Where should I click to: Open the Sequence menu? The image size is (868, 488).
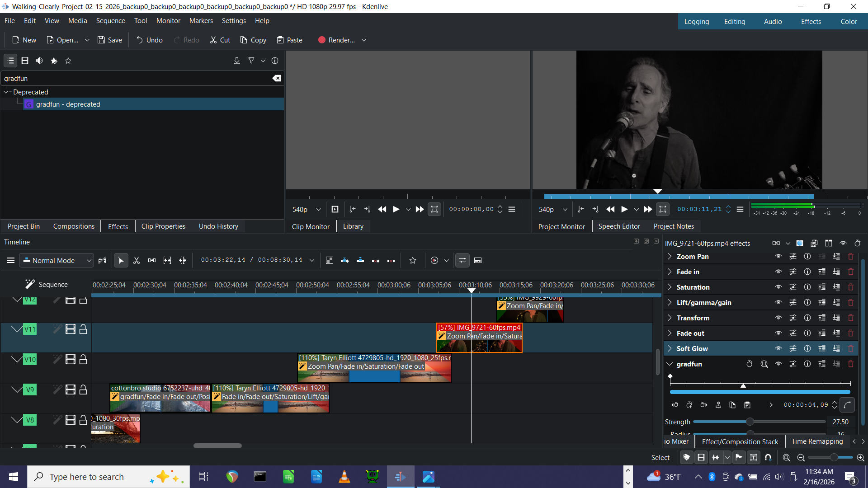pyautogui.click(x=110, y=21)
